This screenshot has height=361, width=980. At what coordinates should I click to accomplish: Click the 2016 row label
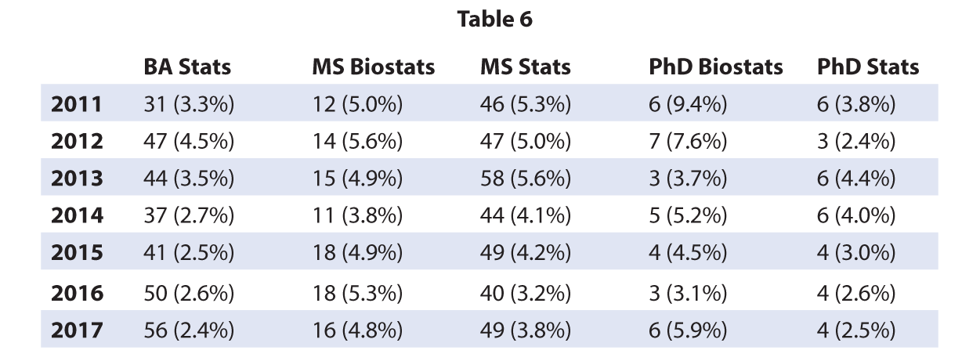point(77,294)
